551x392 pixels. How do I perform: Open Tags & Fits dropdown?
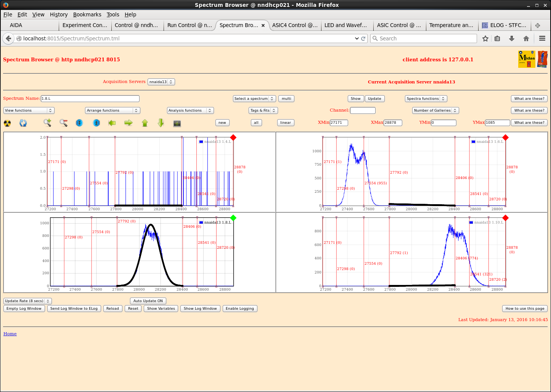point(263,110)
